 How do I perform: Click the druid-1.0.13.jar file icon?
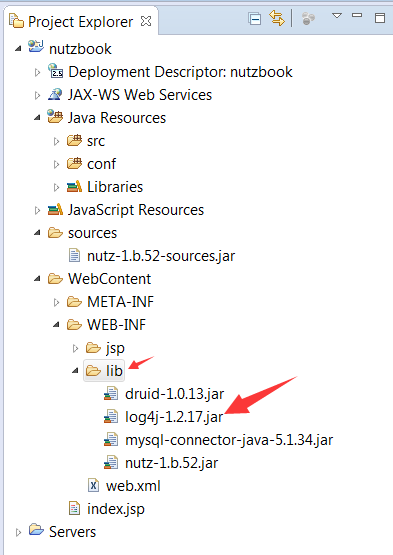click(111, 393)
